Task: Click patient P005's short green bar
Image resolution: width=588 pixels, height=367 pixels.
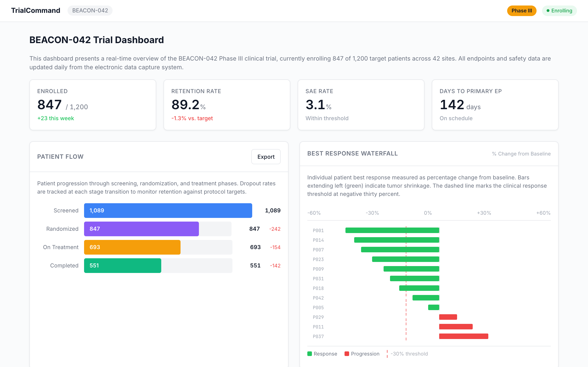Action: pyautogui.click(x=433, y=307)
